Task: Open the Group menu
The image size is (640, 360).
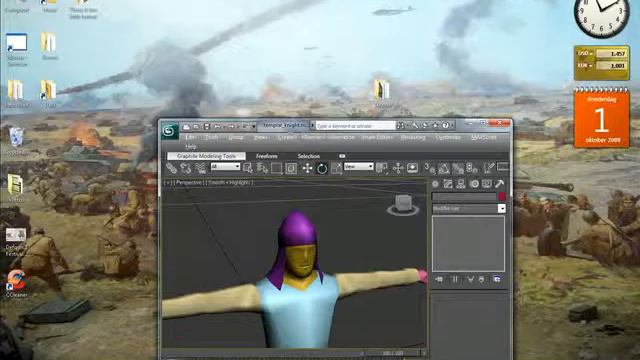Action: click(x=236, y=138)
